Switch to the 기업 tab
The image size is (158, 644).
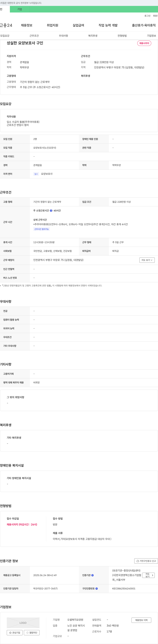pos(20,9)
